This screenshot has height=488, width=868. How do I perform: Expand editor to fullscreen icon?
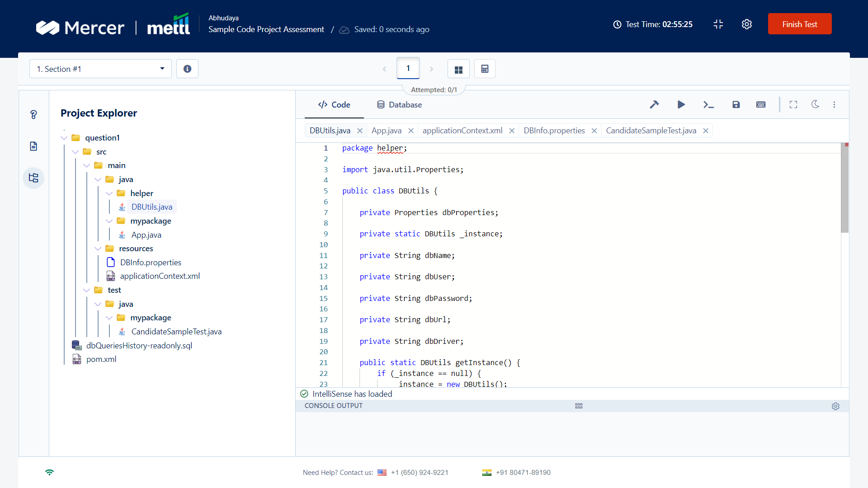tap(793, 104)
